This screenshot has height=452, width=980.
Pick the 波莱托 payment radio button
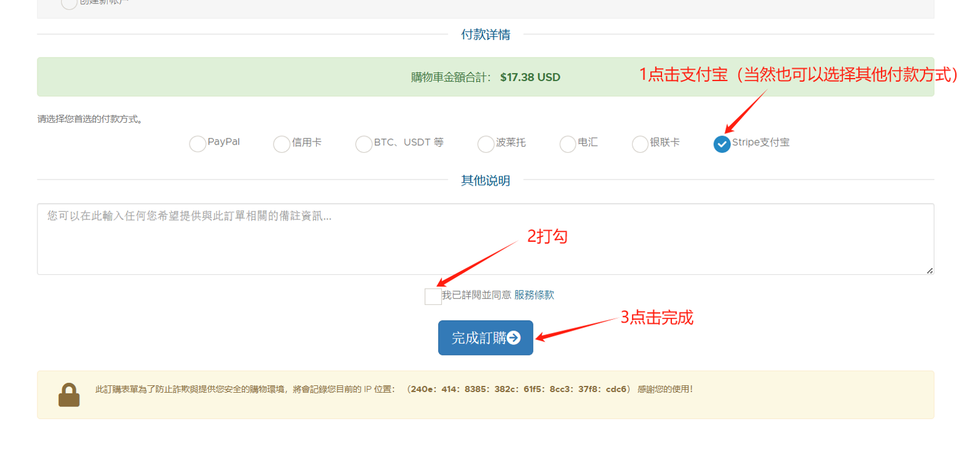pyautogui.click(x=486, y=144)
